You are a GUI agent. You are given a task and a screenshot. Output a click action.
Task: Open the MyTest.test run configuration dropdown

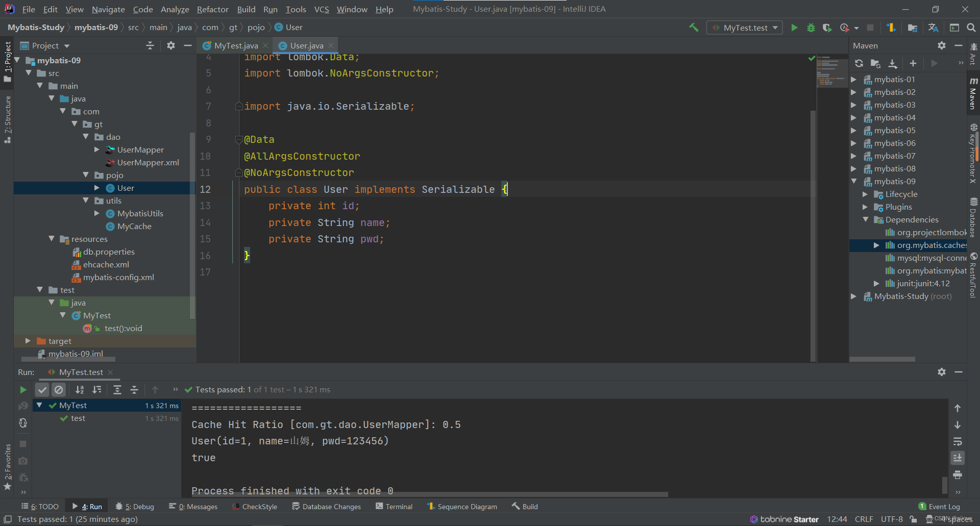[x=745, y=28]
